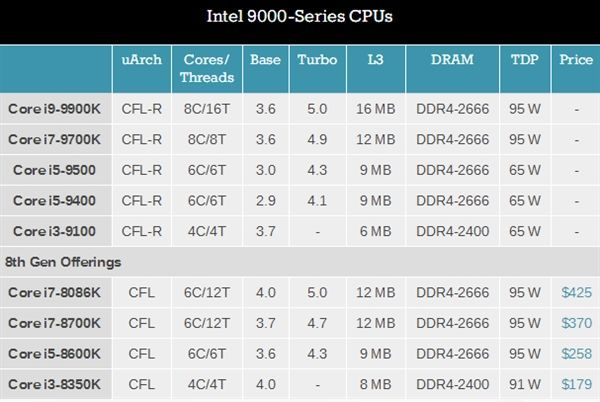Viewport: 600px width, 402px height.
Task: Select the Core i3-8350K row label
Action: pos(55,384)
